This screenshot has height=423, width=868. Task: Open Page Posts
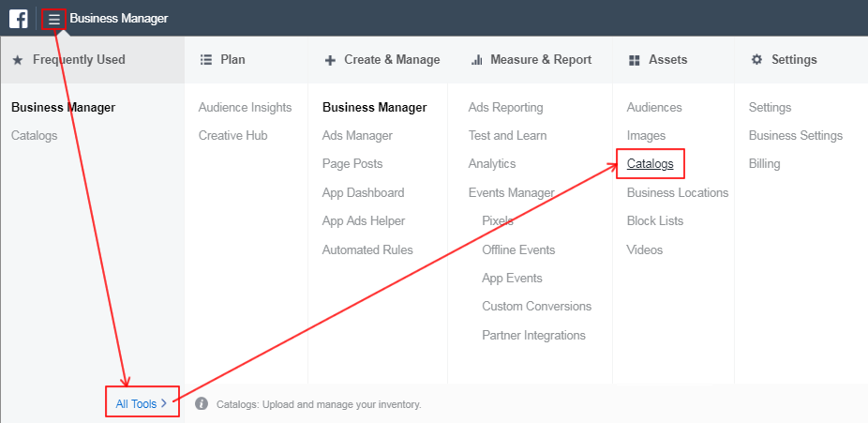[352, 164]
